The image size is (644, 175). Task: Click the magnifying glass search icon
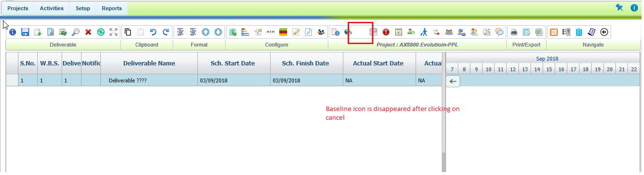click(x=76, y=32)
